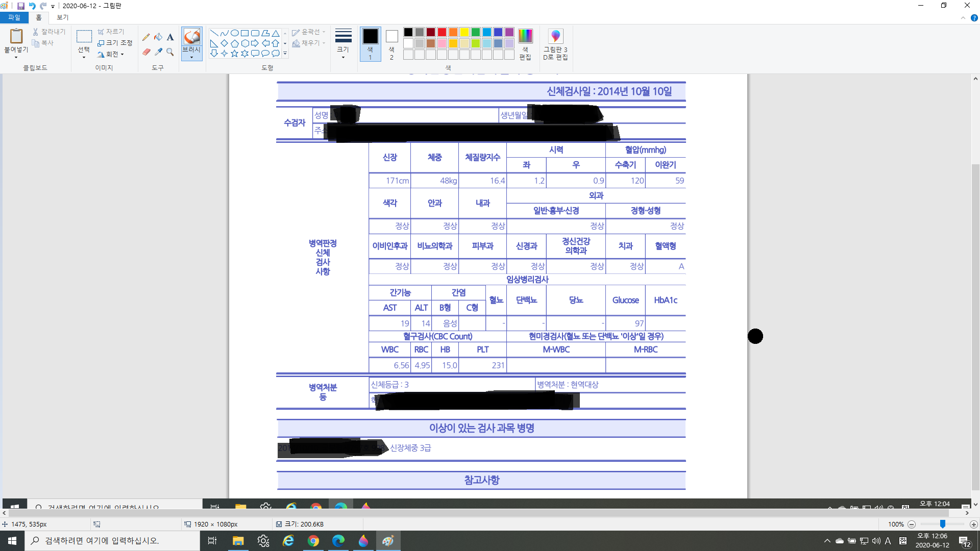Viewport: 980px width, 551px height.
Task: Click the Edit colors icon
Action: pos(525,44)
